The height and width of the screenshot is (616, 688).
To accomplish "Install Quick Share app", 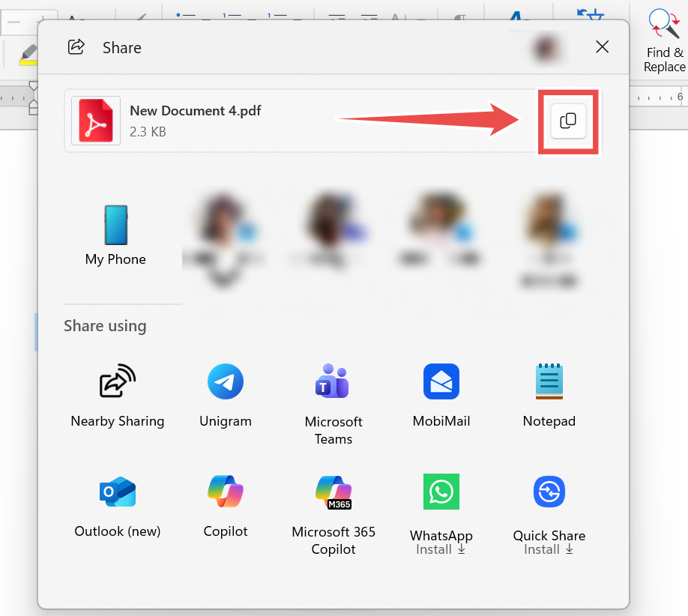I will [x=549, y=515].
